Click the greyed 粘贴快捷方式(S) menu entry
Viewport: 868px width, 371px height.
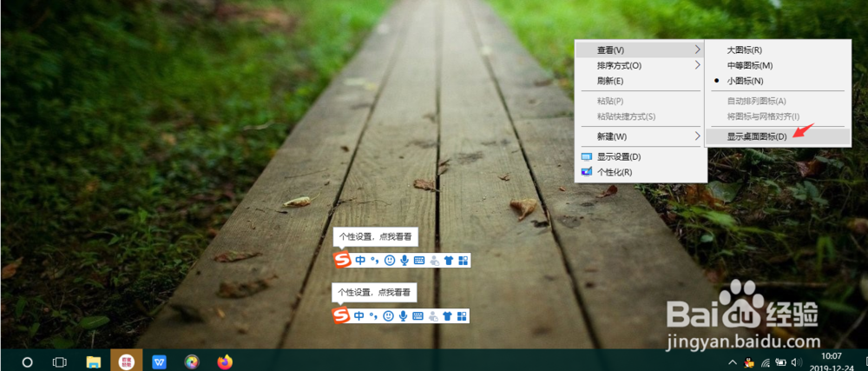click(x=640, y=116)
